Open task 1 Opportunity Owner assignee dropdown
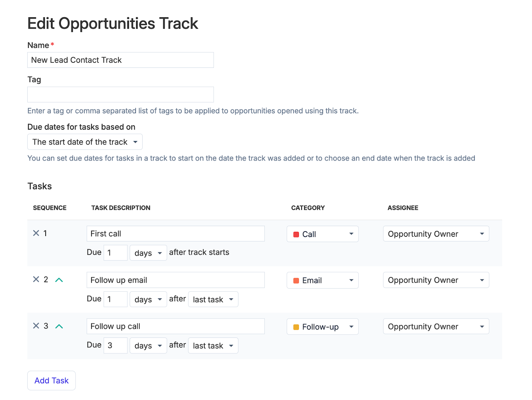Viewport: 532px width, 400px height. tap(436, 234)
